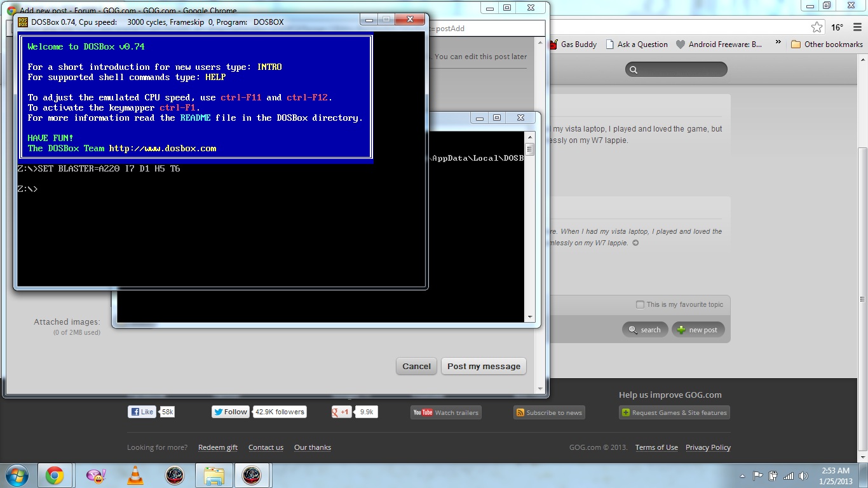Open the Redeem gift link
Viewport: 868px width, 488px height.
[x=218, y=447]
